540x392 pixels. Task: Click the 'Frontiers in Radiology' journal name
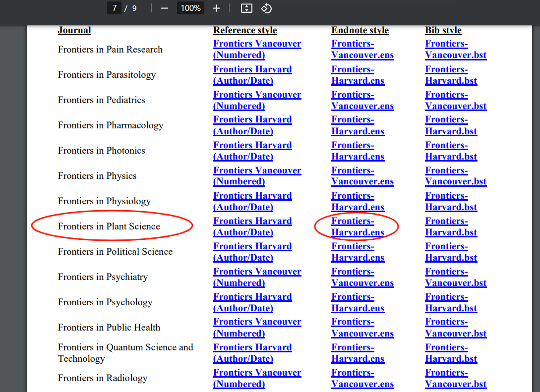point(103,378)
